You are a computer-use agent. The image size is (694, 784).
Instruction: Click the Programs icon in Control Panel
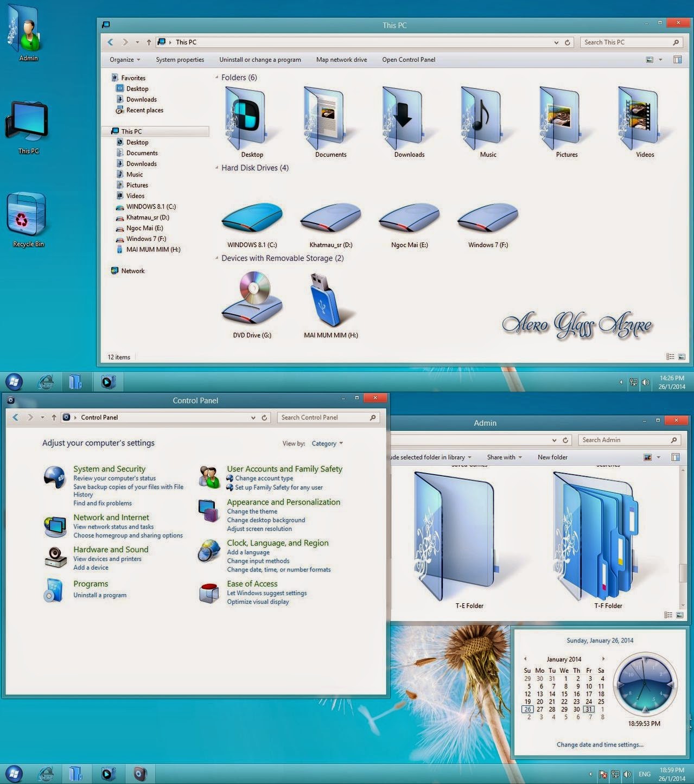pos(54,590)
